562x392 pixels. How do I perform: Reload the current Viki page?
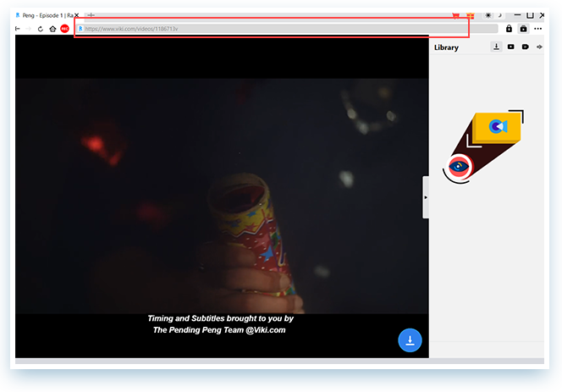[x=41, y=29]
